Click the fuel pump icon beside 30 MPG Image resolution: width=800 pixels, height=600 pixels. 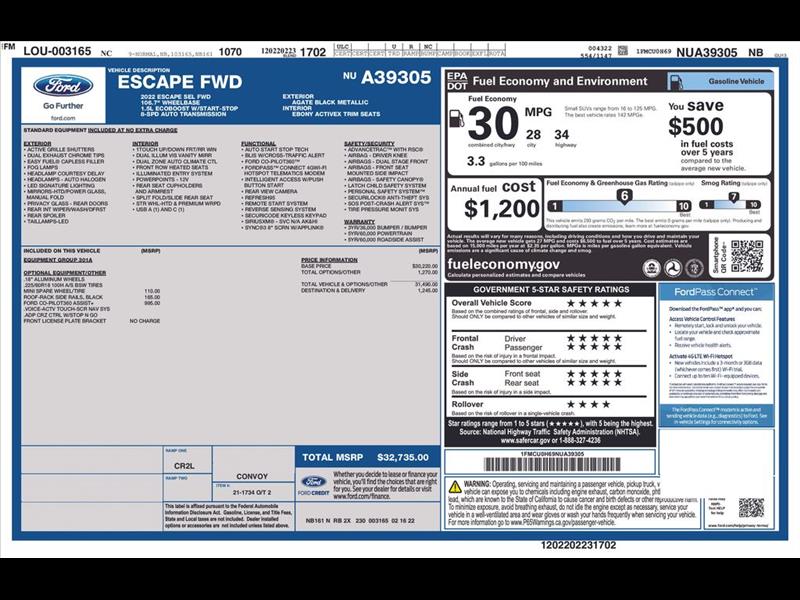456,118
